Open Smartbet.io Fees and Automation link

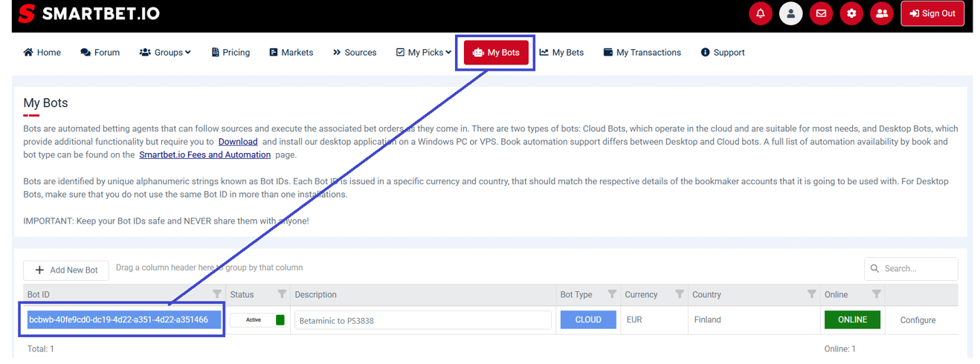pyautogui.click(x=205, y=155)
